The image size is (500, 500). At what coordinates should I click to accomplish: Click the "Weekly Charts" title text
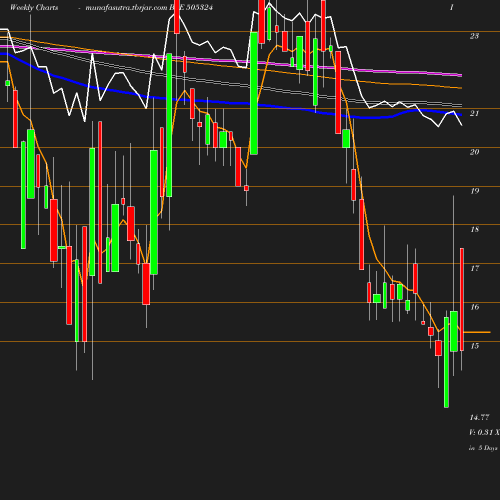click(x=34, y=7)
